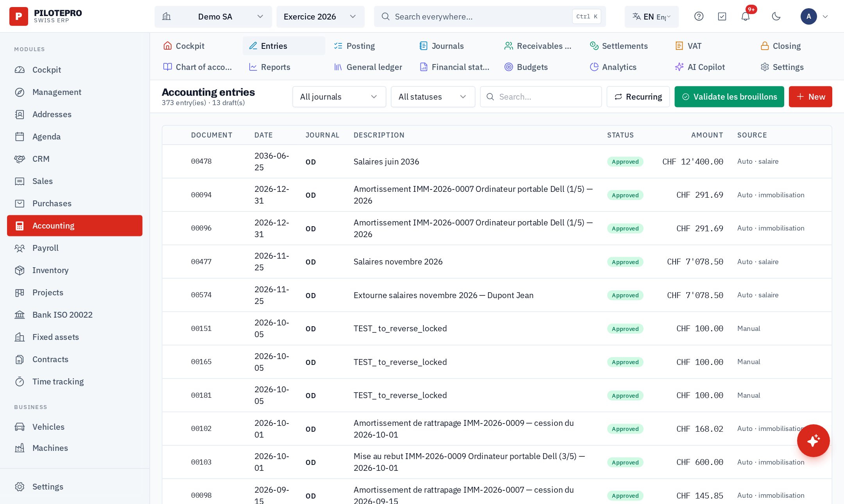
Task: Open entry 00151 TEST_to_reverse_locked
Action: pos(497,329)
